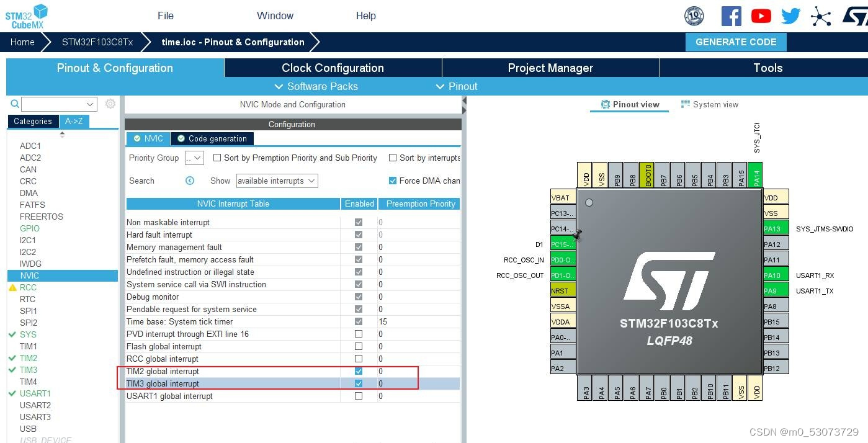The height and width of the screenshot is (443, 868).
Task: Click the STM32CubeMX logo icon
Action: point(27,16)
